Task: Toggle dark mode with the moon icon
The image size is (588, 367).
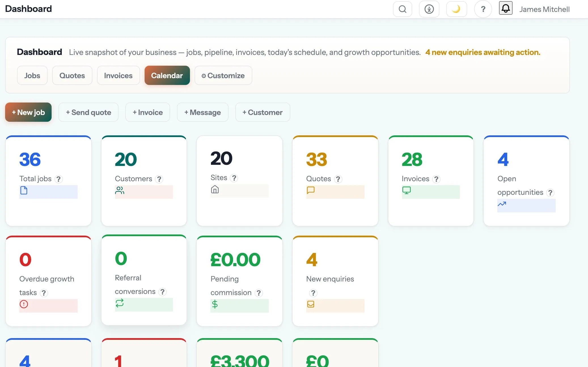Action: [x=456, y=9]
